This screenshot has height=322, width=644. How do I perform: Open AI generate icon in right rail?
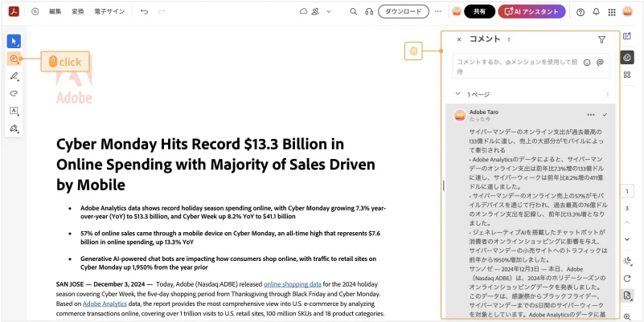click(627, 36)
